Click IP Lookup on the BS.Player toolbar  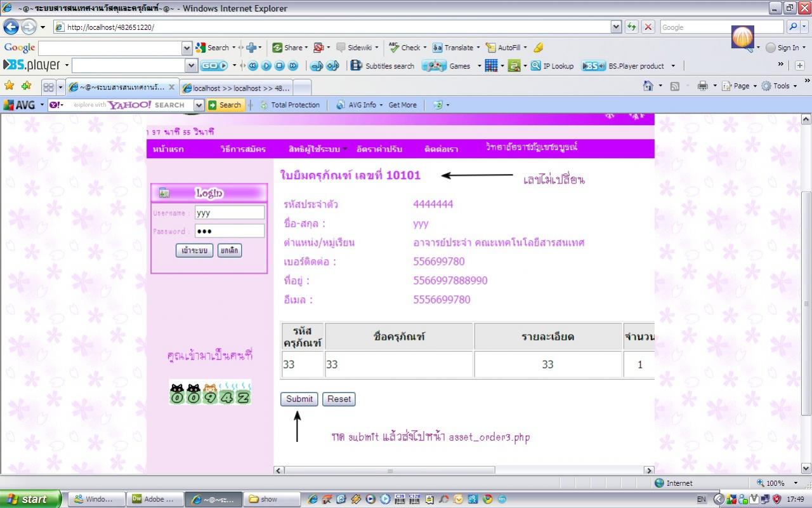pyautogui.click(x=552, y=65)
